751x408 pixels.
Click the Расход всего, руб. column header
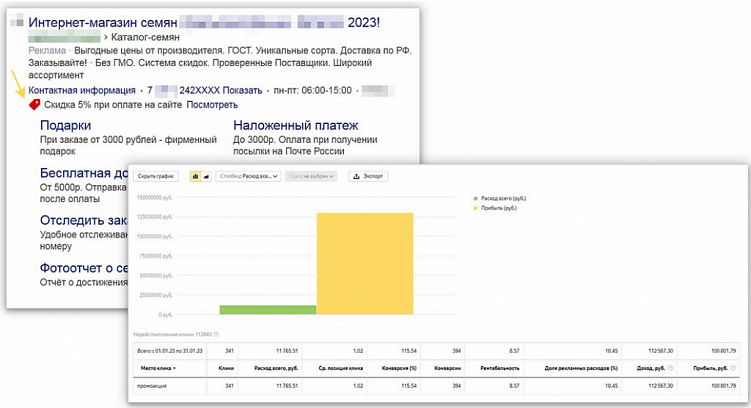tap(276, 368)
